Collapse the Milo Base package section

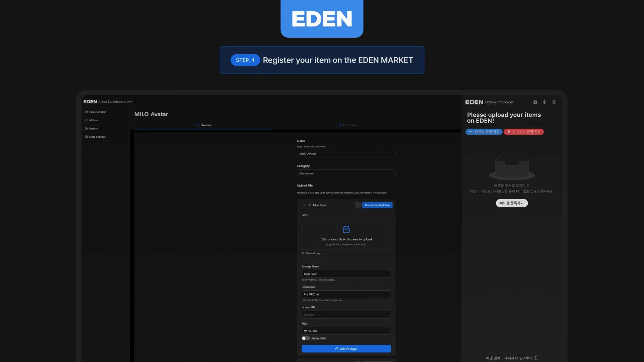tap(310, 205)
